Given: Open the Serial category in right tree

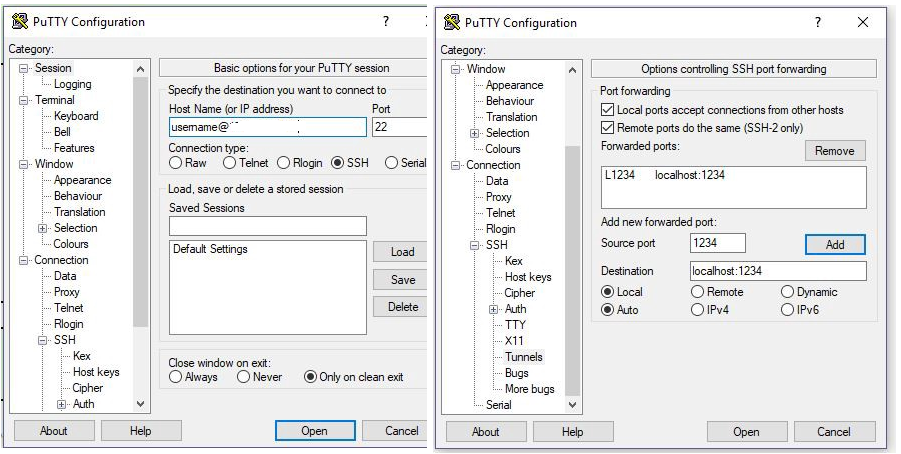Looking at the screenshot, I should pos(498,405).
